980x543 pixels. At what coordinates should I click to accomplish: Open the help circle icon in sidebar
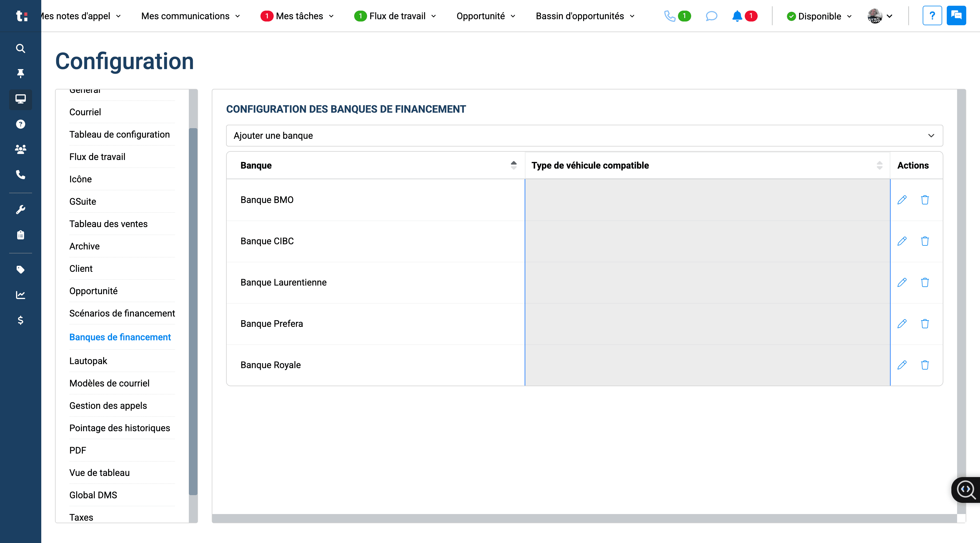pos(21,124)
